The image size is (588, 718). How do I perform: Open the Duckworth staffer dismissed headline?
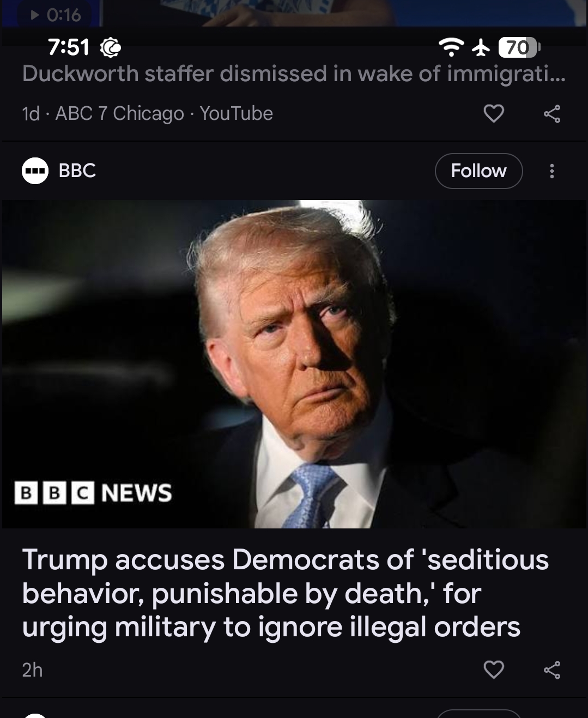(x=294, y=74)
